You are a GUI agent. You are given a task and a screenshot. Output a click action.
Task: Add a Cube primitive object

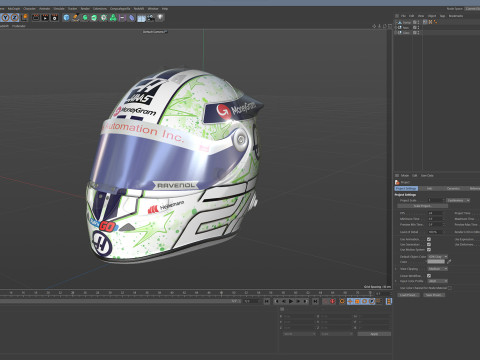(x=66, y=17)
